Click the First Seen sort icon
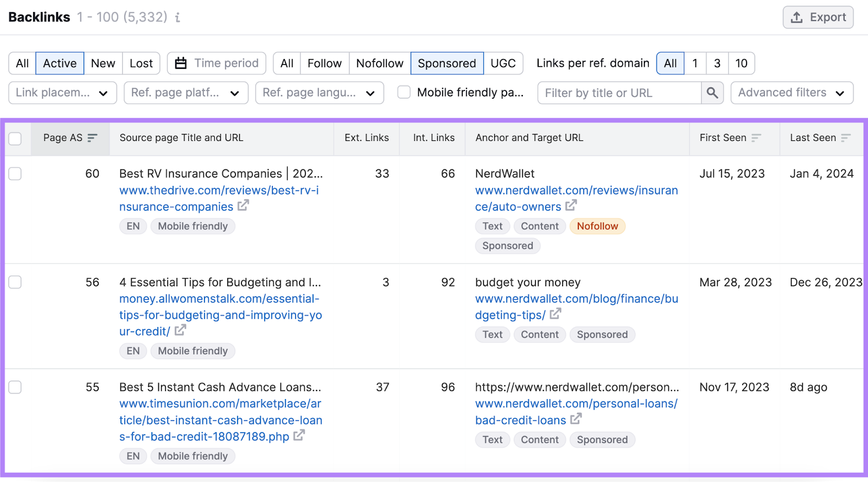Viewport: 868px width, 482px height. [x=757, y=138]
